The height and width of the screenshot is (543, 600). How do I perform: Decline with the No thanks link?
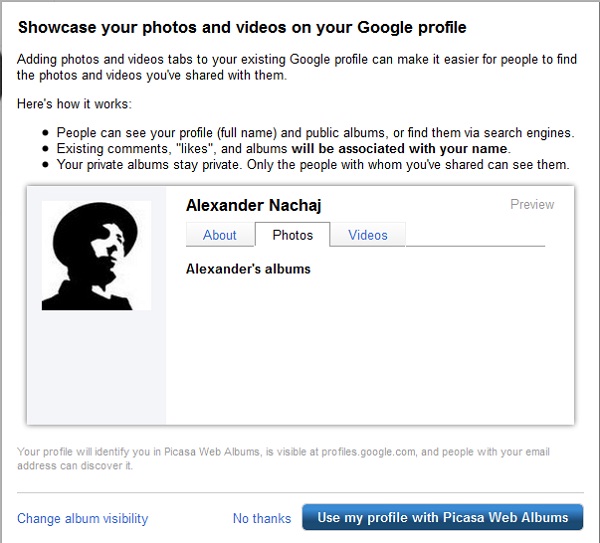tap(262, 518)
